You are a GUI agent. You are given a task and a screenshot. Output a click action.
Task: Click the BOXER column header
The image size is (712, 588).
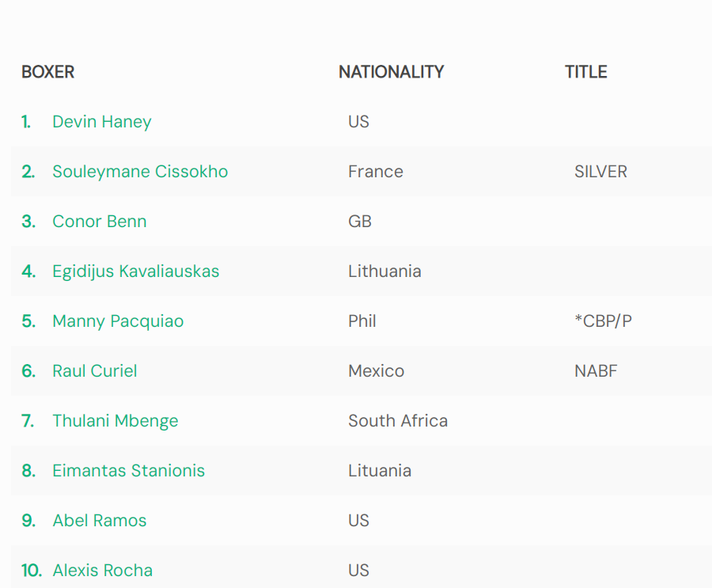pyautogui.click(x=47, y=72)
